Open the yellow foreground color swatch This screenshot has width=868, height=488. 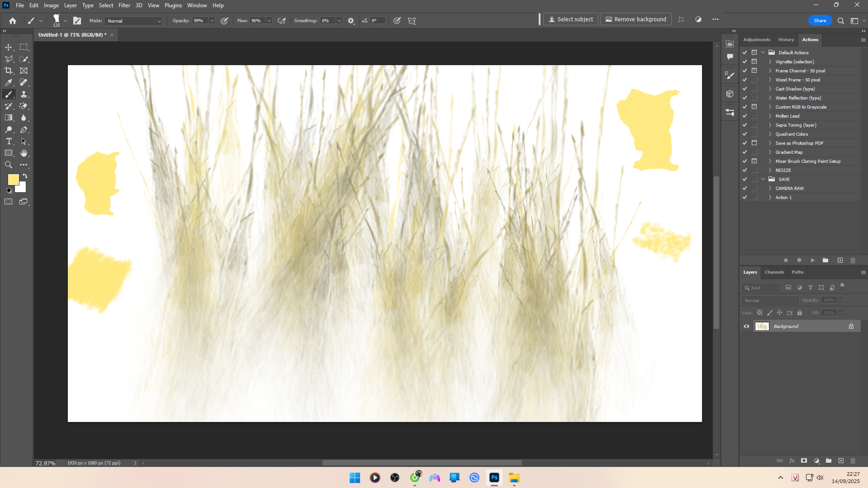[x=13, y=179]
